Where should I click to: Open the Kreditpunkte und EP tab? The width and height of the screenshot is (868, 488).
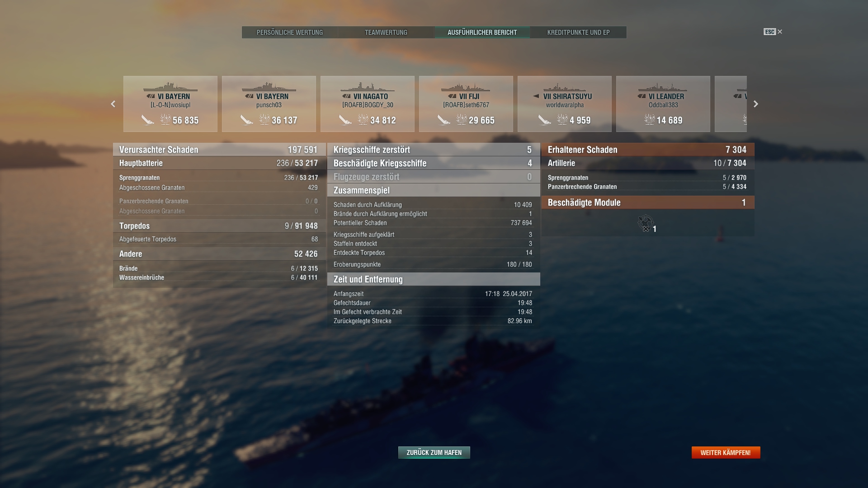578,33
